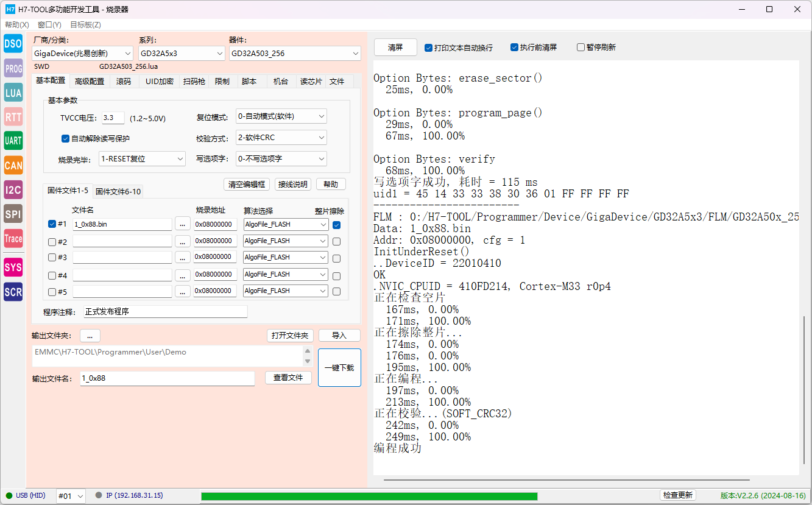Browse for firmware file #1
Screen dimensions: 812x505
[x=183, y=224]
